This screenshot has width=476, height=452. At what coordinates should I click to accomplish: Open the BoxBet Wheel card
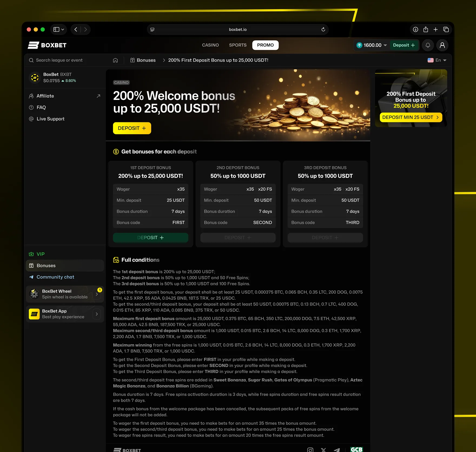click(65, 294)
